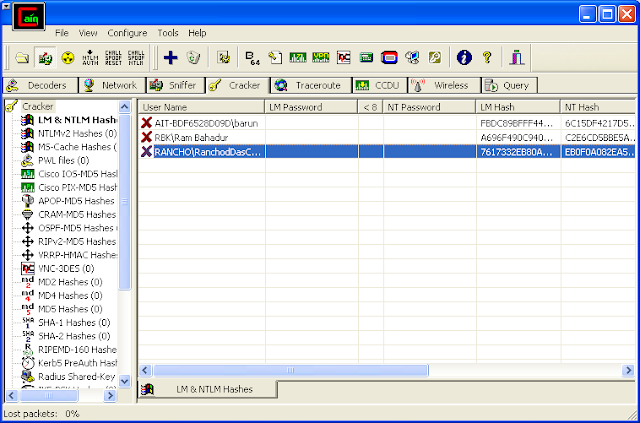Screen dimensions: 640x423
Task: Select VNC-3DES (0) tree item
Action: 66,269
